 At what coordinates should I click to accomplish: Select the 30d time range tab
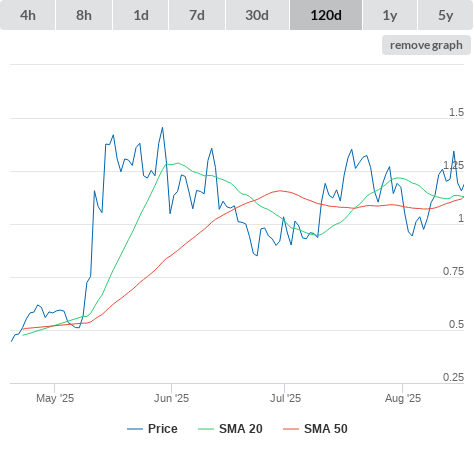coord(257,15)
